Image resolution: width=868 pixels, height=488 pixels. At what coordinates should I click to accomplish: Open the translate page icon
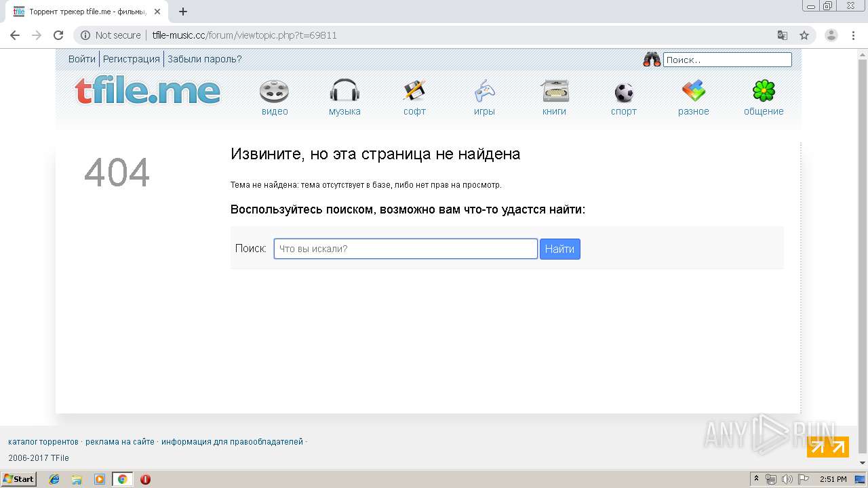click(x=783, y=35)
